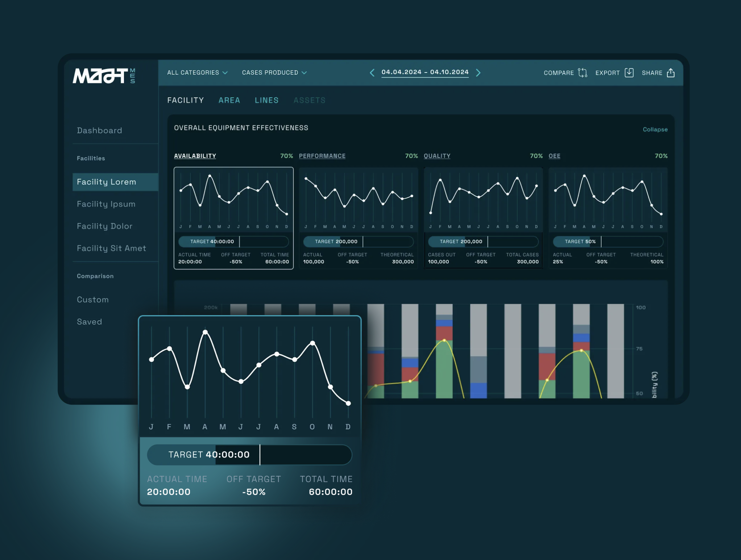The height and width of the screenshot is (560, 741).
Task: Open Facility Ipsum in sidebar
Action: click(x=106, y=204)
